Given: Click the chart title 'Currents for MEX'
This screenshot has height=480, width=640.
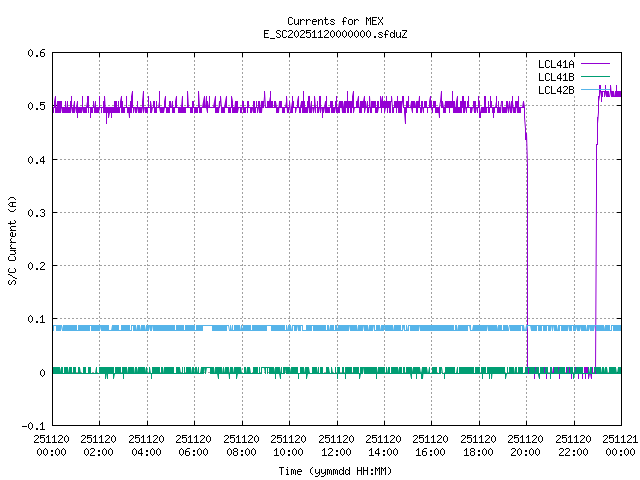Looking at the screenshot, I should click(320, 21).
